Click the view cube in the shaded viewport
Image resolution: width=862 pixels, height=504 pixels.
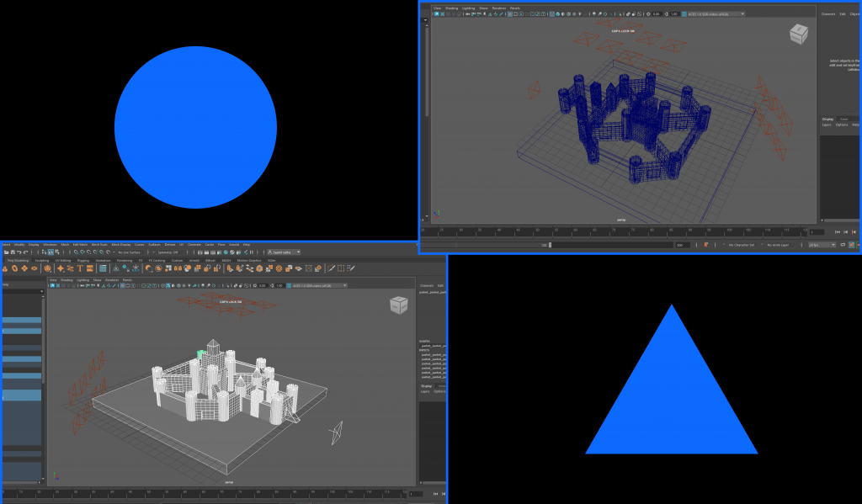(x=398, y=305)
